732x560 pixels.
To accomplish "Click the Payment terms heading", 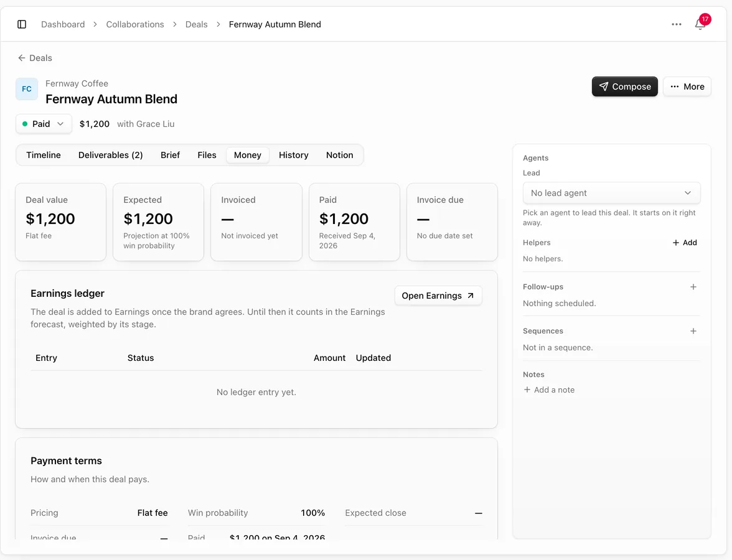I will (66, 460).
